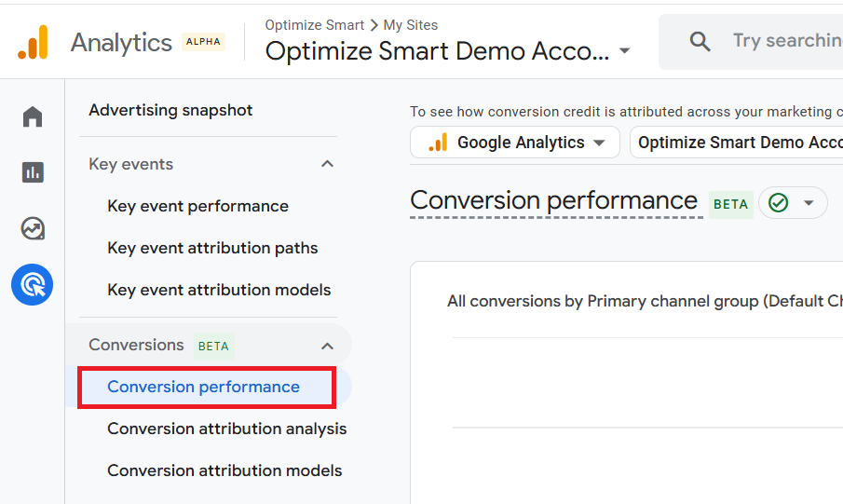Image resolution: width=843 pixels, height=504 pixels.
Task: Select Conversion attribution models
Action: [x=224, y=470]
